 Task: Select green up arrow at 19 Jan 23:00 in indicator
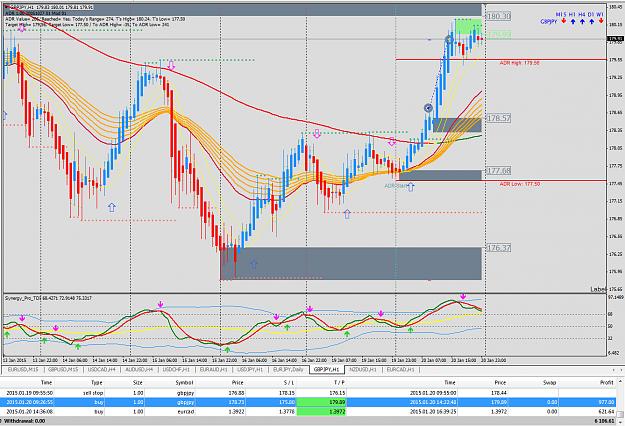click(x=411, y=330)
